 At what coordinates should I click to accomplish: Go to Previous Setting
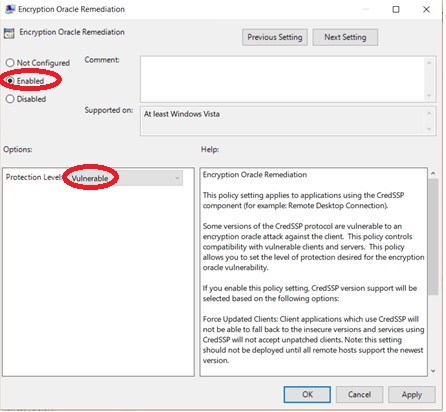275,37
